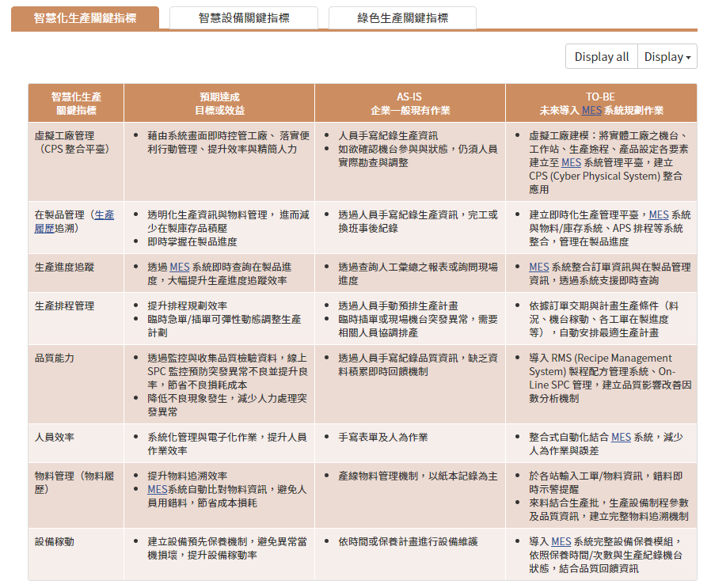Click the 依時間或保養計畫進行設備維護 bullet text

point(408,541)
